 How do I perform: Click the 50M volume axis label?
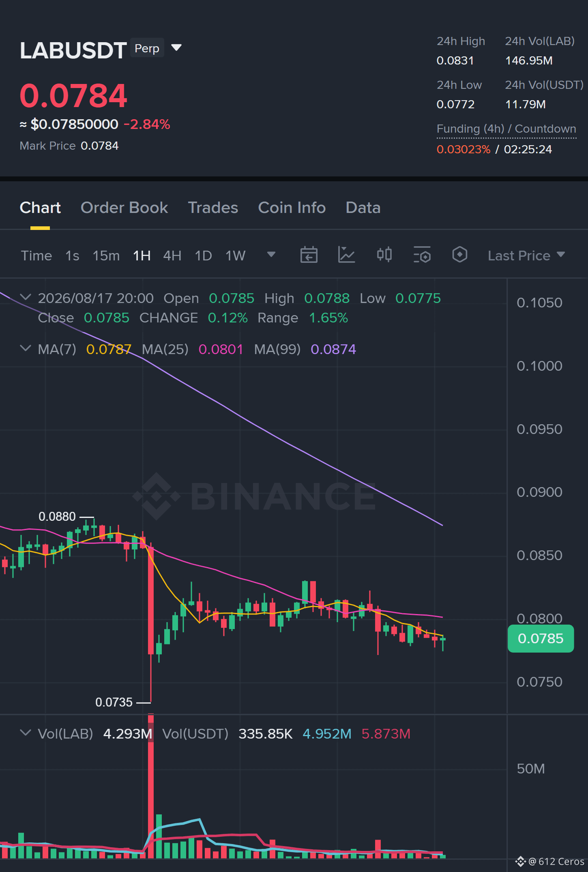530,769
